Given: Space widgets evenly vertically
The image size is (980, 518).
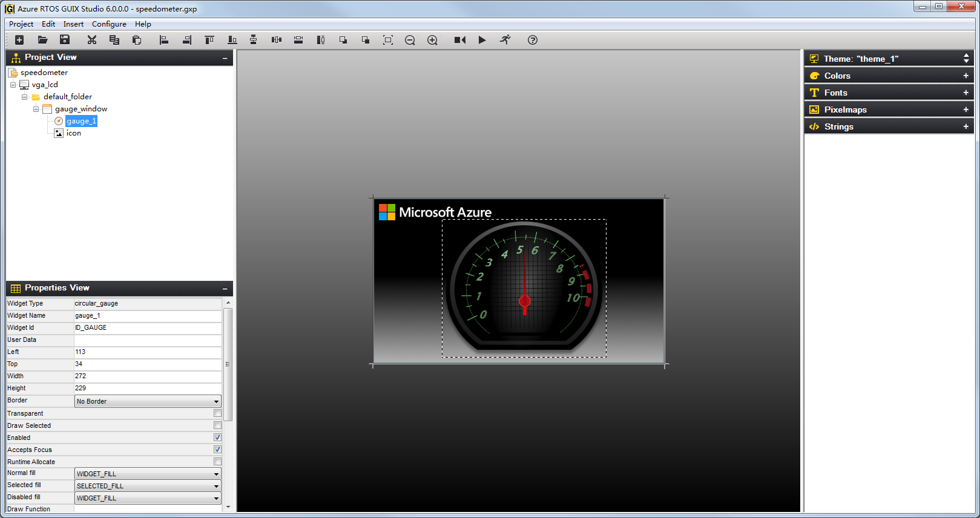Looking at the screenshot, I should [254, 40].
